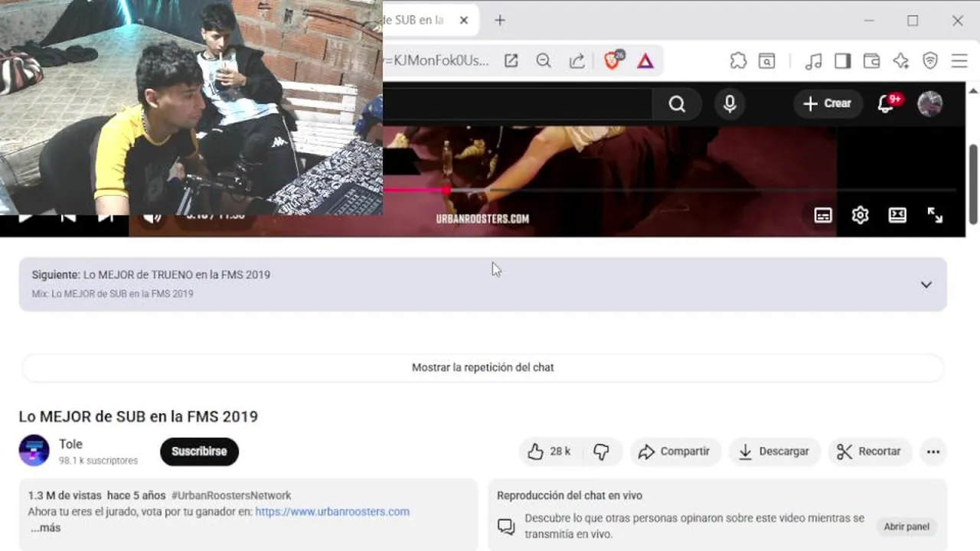Open the Tole channel avatar

click(34, 451)
